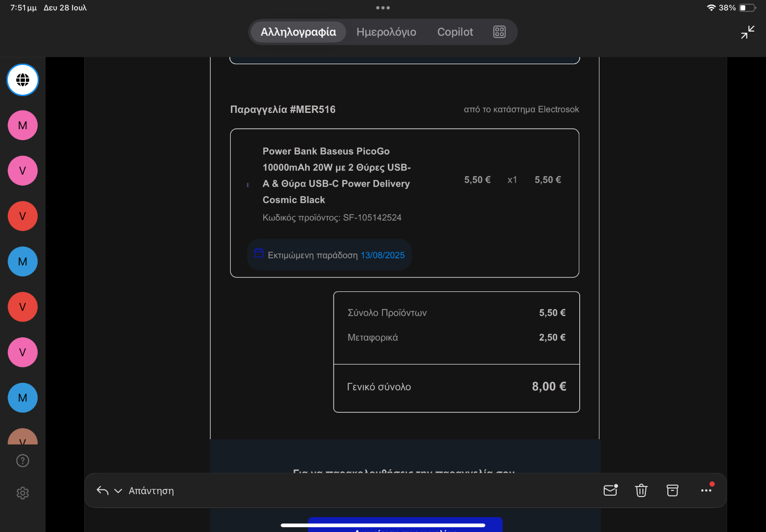Image resolution: width=766 pixels, height=532 pixels.
Task: Select the first red V account avatar
Action: [23, 216]
